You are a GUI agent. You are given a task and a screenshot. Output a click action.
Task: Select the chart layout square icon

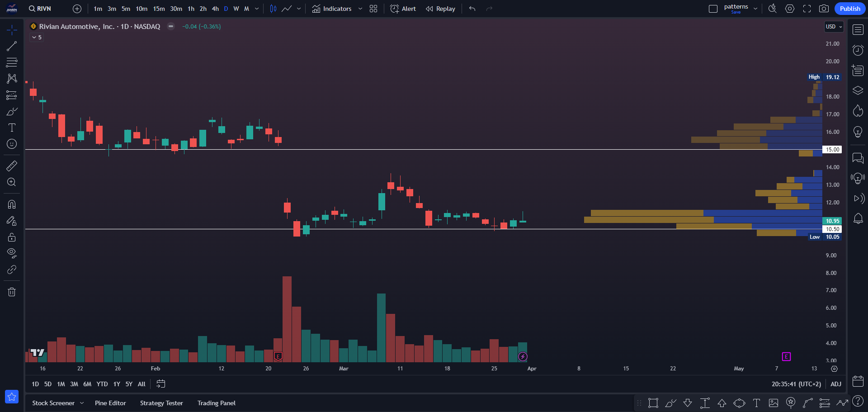pos(713,9)
